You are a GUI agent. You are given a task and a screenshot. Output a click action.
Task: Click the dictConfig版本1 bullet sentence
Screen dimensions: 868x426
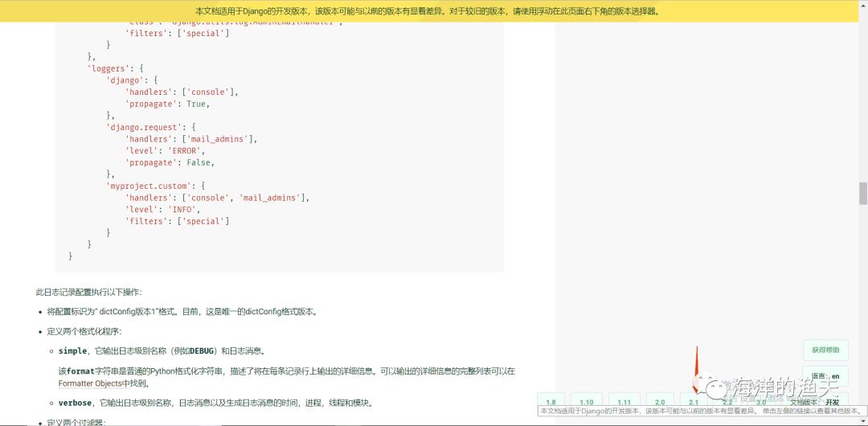tap(182, 311)
